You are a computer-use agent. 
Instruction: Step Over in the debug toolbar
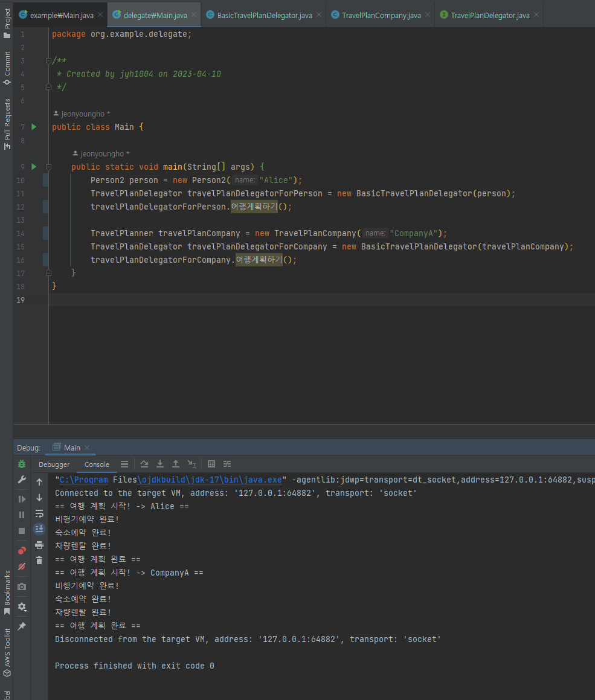coord(144,464)
